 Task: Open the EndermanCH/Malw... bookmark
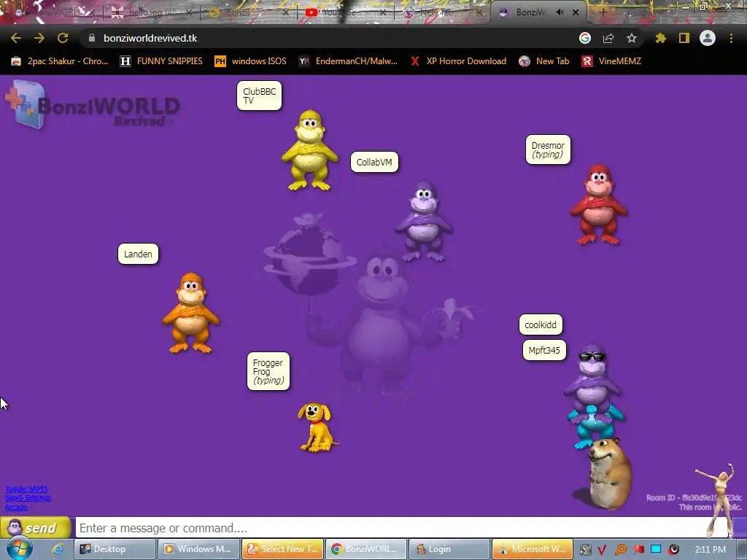click(x=348, y=61)
